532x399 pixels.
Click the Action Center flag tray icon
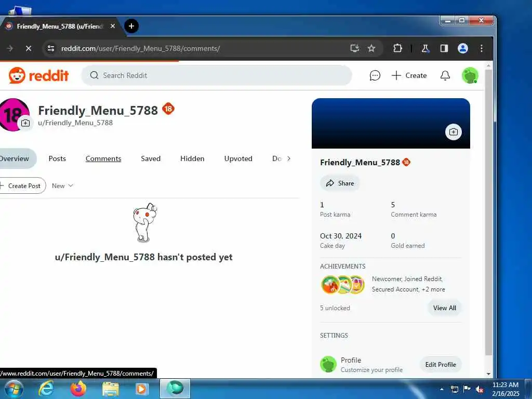point(467,390)
